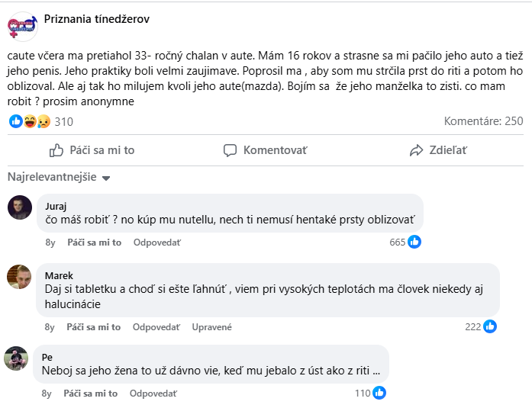Toggle Páči sa mi to on the post
This screenshot has width=532, height=408.
tap(92, 150)
